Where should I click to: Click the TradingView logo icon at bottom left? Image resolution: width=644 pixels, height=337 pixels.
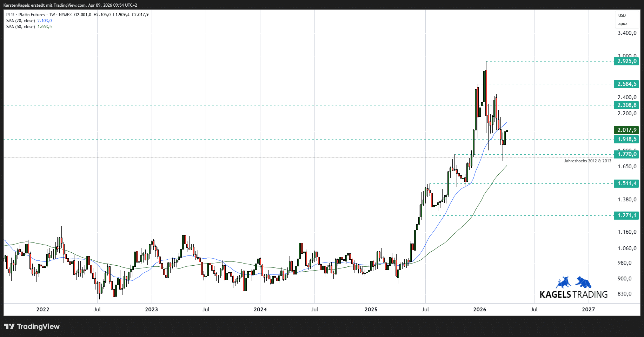point(9,326)
